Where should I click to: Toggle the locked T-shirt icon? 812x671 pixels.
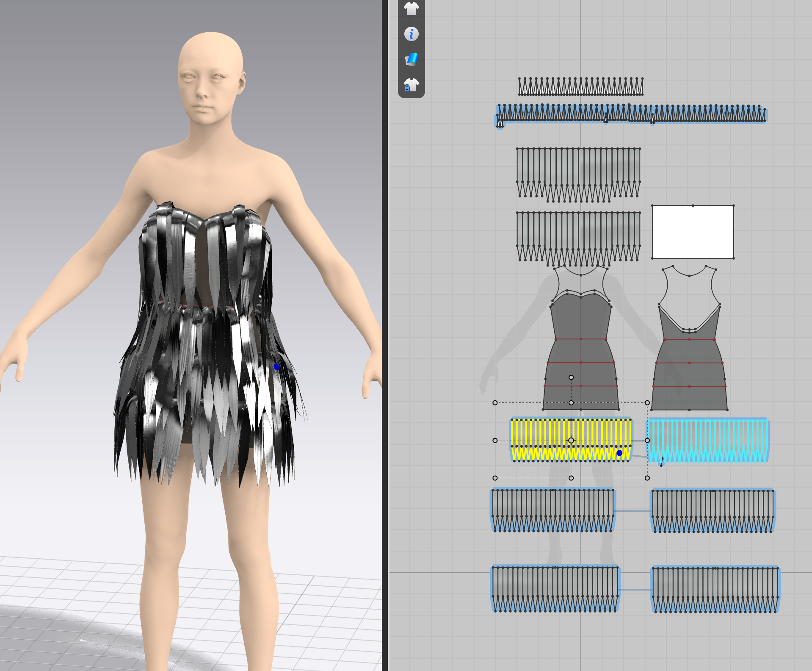411,85
